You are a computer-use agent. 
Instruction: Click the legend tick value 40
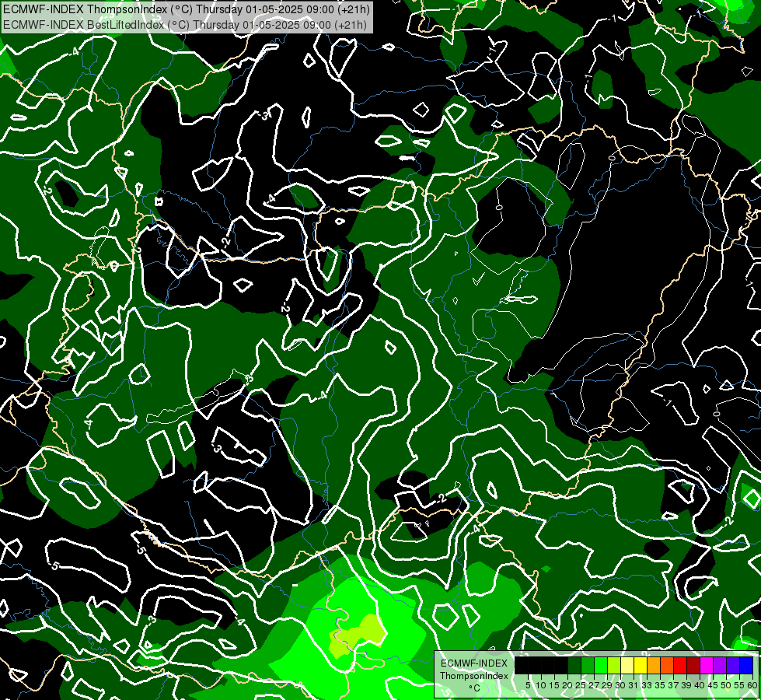[700, 685]
